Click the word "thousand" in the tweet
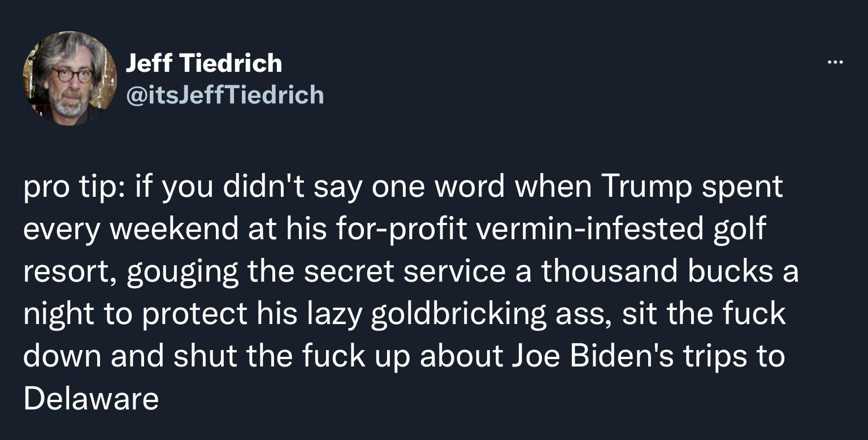 [x=610, y=271]
